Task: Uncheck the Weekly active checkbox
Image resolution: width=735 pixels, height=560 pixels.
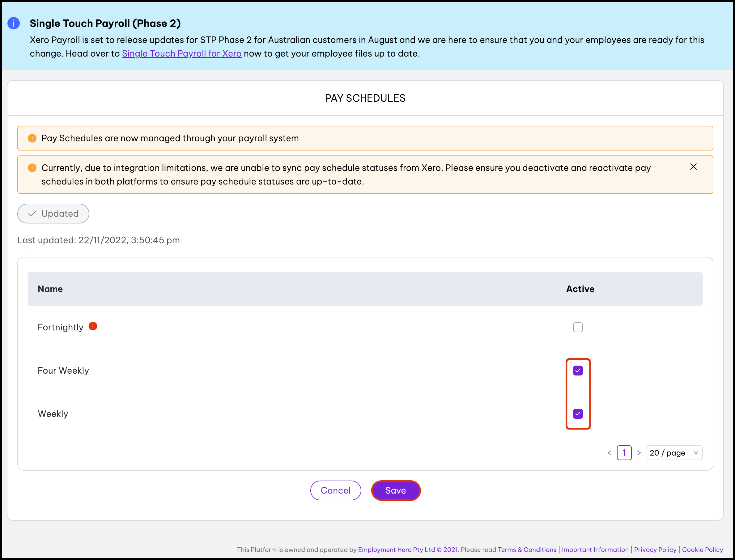Action: click(x=578, y=414)
